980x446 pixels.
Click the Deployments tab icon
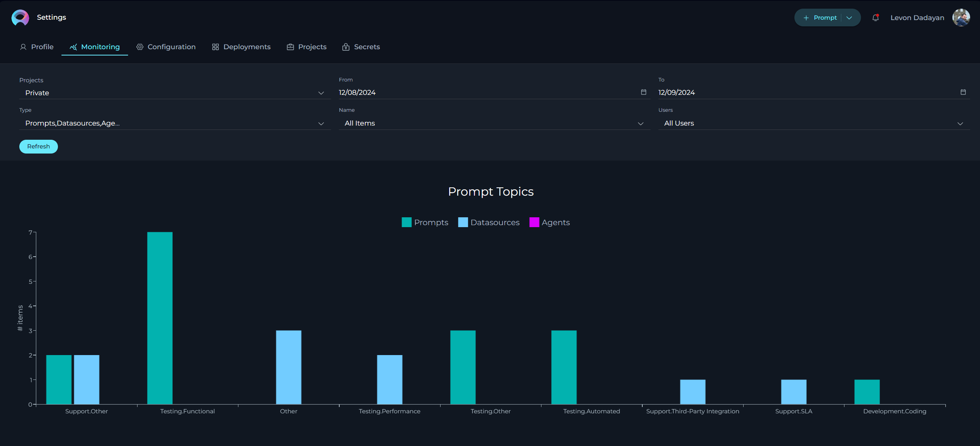point(216,47)
